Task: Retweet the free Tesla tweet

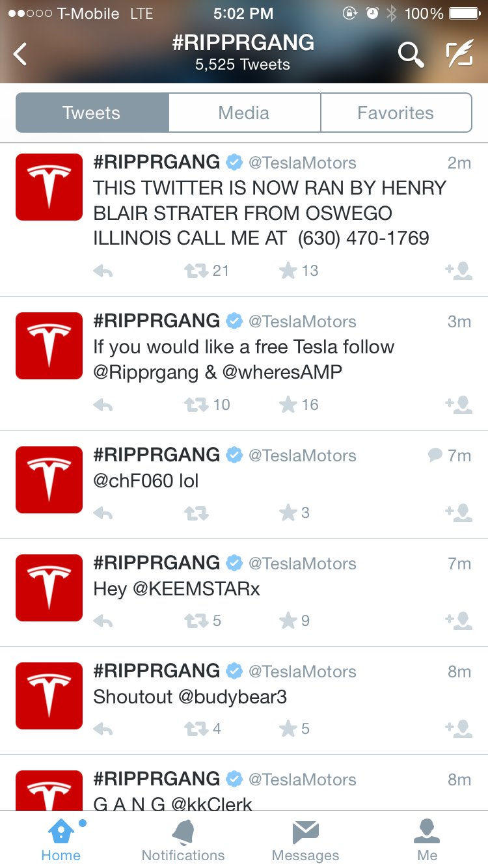Action: click(197, 405)
